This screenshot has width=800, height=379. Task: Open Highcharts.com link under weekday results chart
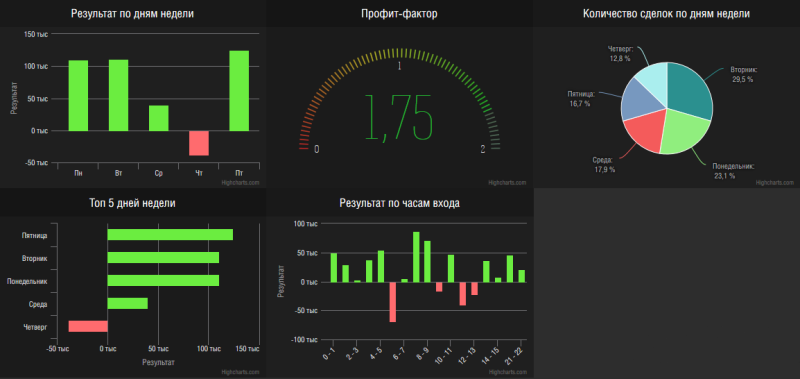pos(241,182)
